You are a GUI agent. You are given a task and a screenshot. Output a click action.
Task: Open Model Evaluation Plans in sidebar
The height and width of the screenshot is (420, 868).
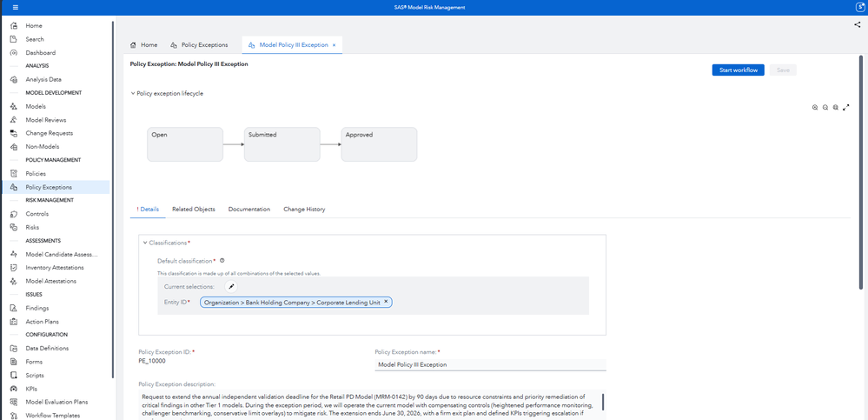tap(56, 402)
